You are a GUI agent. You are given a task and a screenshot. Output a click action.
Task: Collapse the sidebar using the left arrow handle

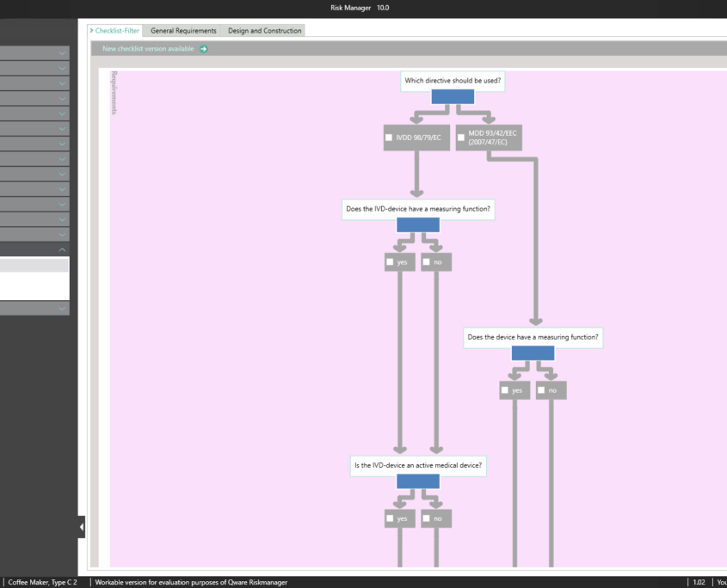(82, 526)
